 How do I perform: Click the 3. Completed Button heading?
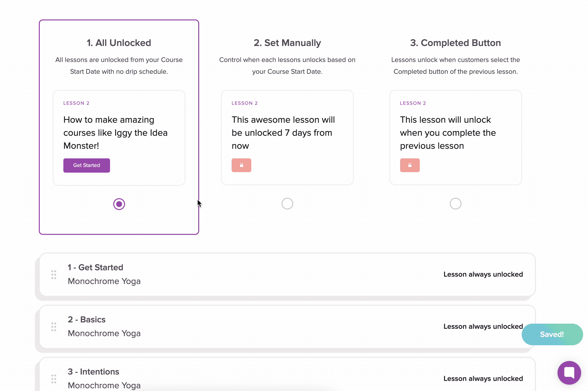[455, 43]
